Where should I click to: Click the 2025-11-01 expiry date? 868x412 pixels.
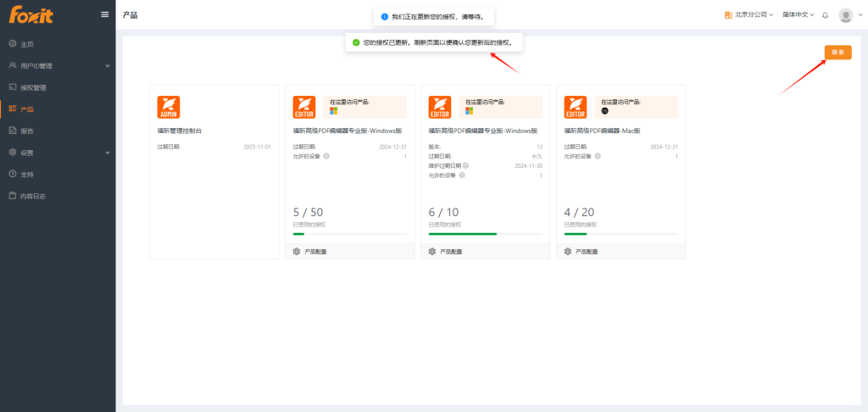[258, 147]
